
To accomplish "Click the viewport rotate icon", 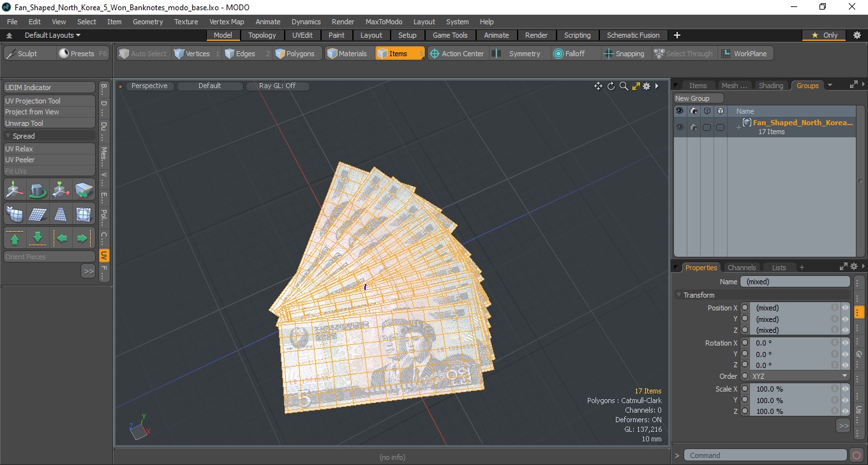I will click(x=611, y=86).
